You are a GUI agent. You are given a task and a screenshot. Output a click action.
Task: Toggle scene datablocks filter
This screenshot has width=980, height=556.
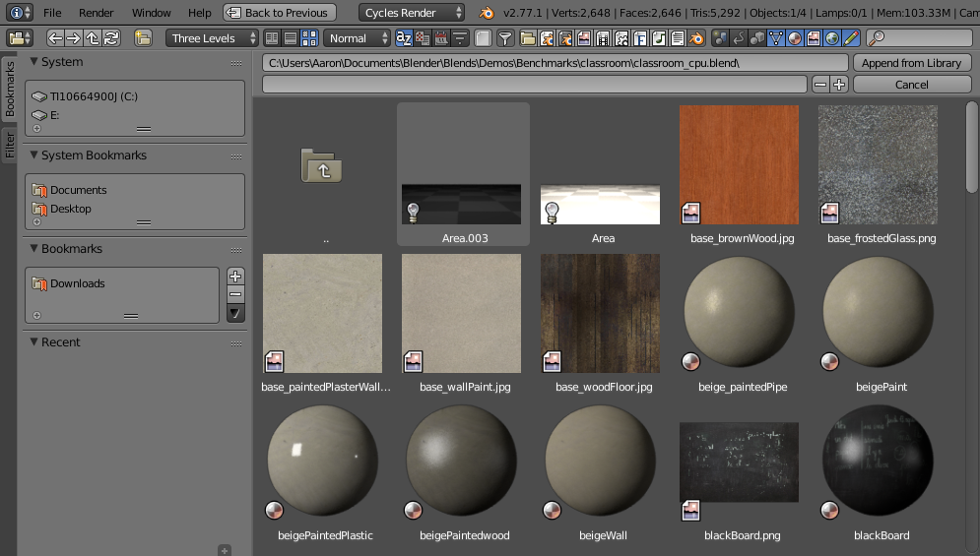[720, 38]
